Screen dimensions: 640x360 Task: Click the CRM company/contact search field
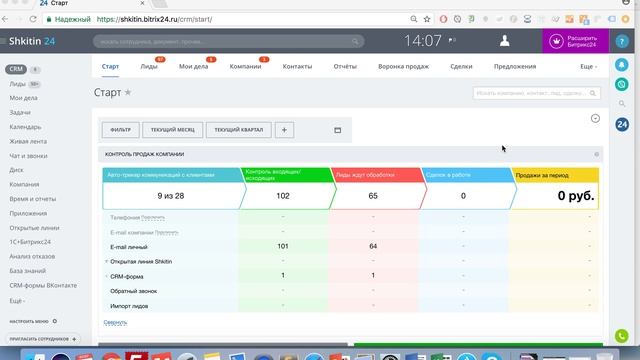tap(536, 93)
